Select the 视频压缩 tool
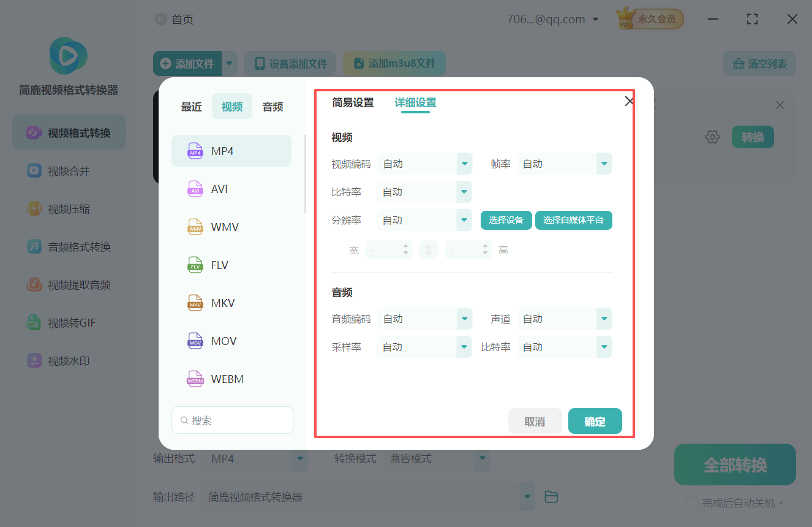The image size is (812, 527). coord(67,208)
